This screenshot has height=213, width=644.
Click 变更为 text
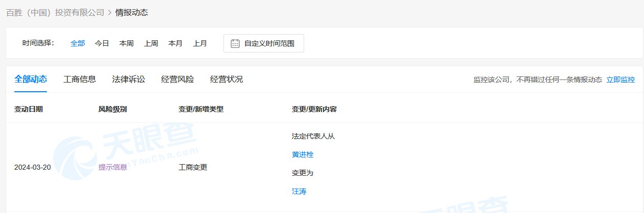[x=303, y=173]
